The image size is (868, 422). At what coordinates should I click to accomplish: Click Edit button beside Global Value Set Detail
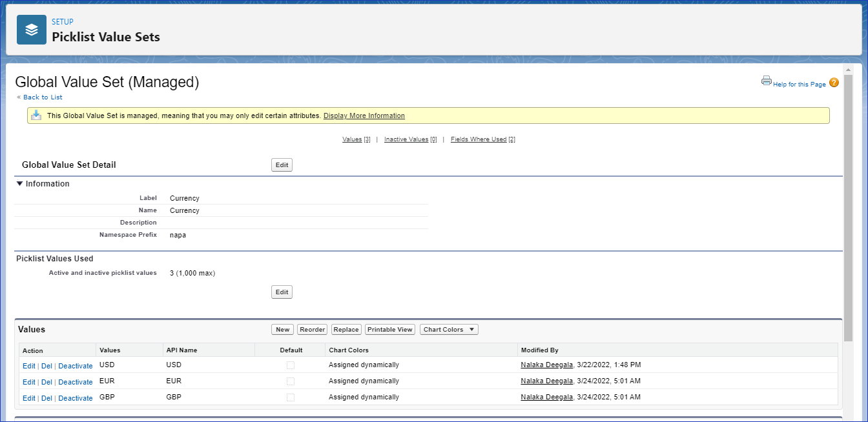[x=282, y=165]
